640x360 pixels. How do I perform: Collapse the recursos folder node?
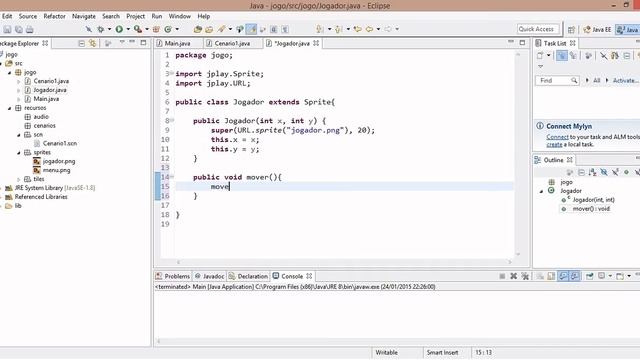click(x=9, y=108)
